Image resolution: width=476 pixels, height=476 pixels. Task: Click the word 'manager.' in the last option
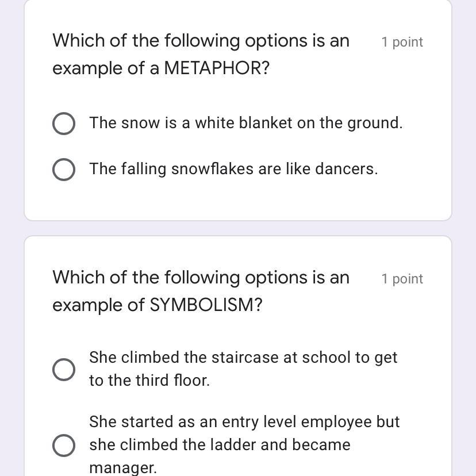[123, 468]
